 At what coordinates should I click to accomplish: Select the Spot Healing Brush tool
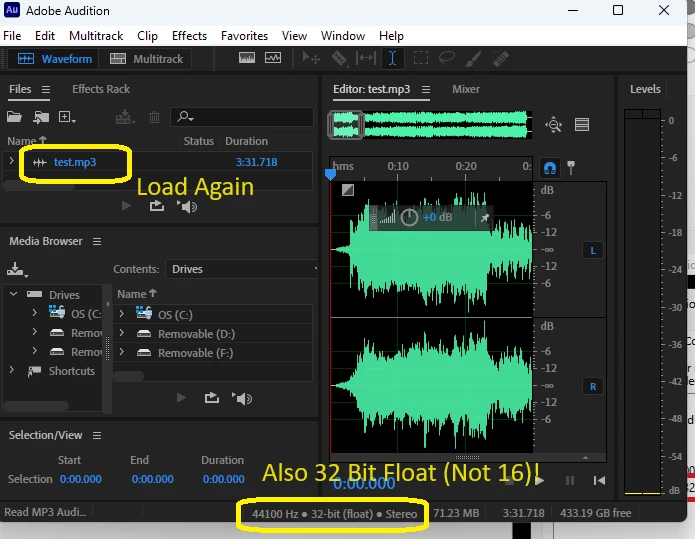[x=500, y=58]
